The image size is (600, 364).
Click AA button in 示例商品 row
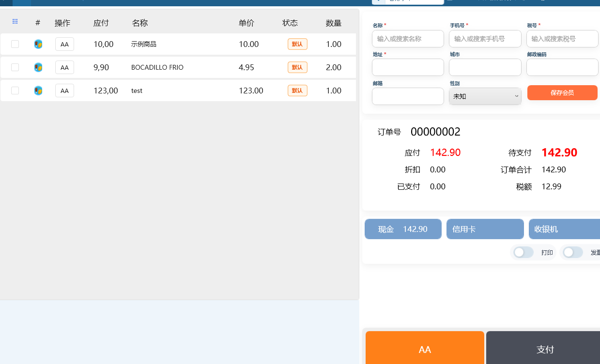click(x=64, y=44)
